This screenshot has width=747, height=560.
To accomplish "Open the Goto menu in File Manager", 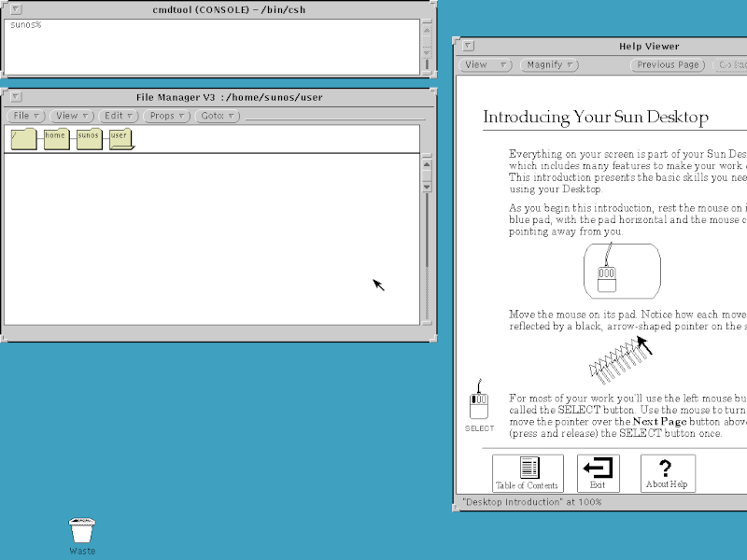I will [x=218, y=116].
